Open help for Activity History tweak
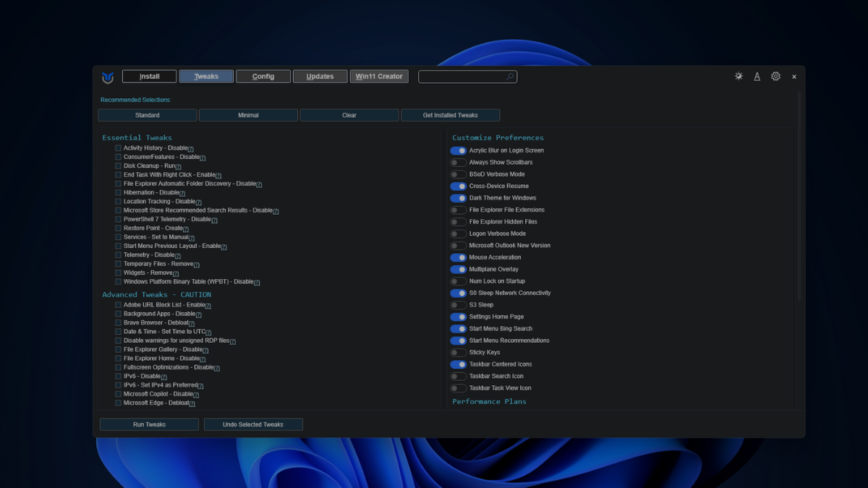This screenshot has height=488, width=868. (x=191, y=149)
